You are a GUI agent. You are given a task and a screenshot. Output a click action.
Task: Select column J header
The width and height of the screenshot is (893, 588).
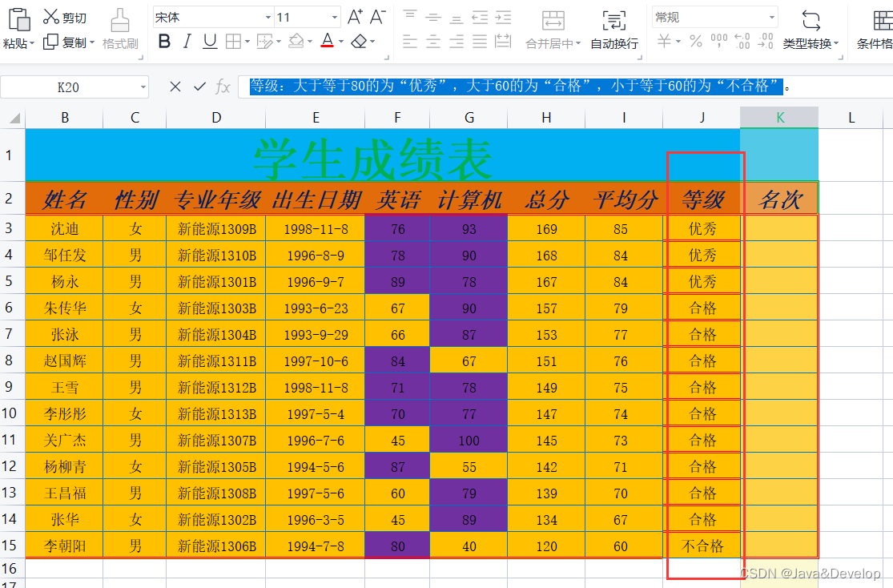pyautogui.click(x=702, y=118)
